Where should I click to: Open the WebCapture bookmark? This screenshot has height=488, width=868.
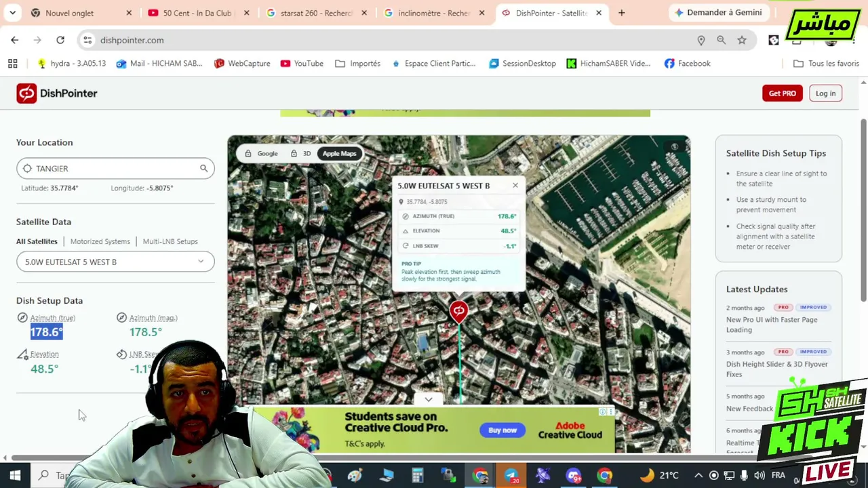(x=242, y=63)
